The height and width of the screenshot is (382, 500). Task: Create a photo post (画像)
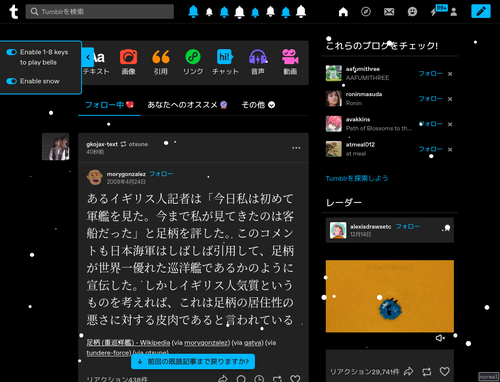[128, 62]
